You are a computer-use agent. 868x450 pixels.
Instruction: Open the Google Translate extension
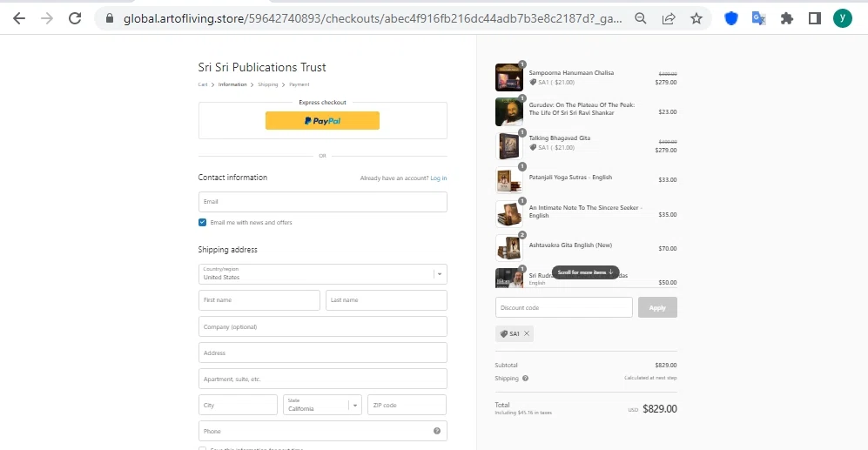pos(759,18)
